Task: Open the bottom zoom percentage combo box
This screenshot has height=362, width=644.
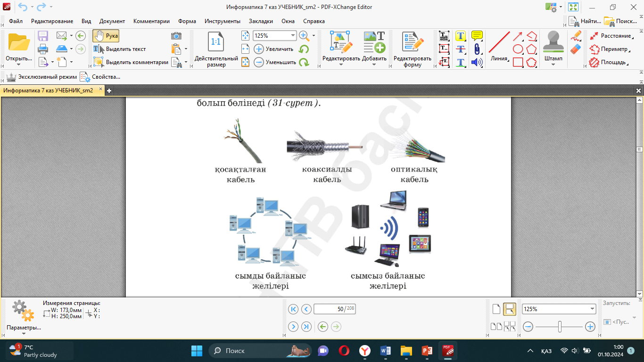Action: tap(559, 309)
